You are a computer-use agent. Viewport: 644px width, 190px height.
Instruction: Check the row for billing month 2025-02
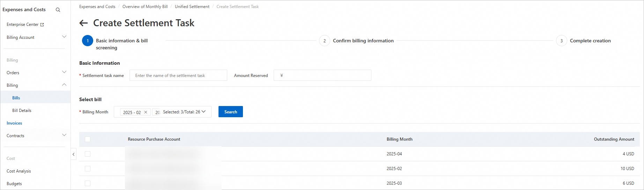click(x=88, y=169)
